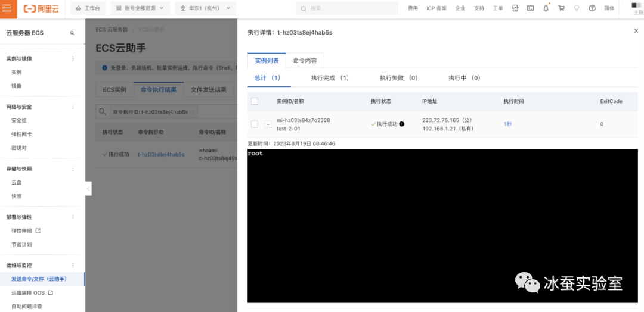Toggle the select-all checkbox in table header
The width and height of the screenshot is (644, 312).
coord(255,101)
